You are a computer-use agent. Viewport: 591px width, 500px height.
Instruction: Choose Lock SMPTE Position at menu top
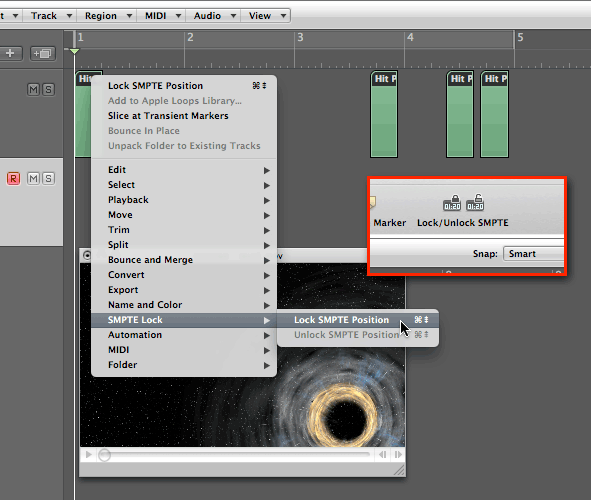tap(184, 86)
